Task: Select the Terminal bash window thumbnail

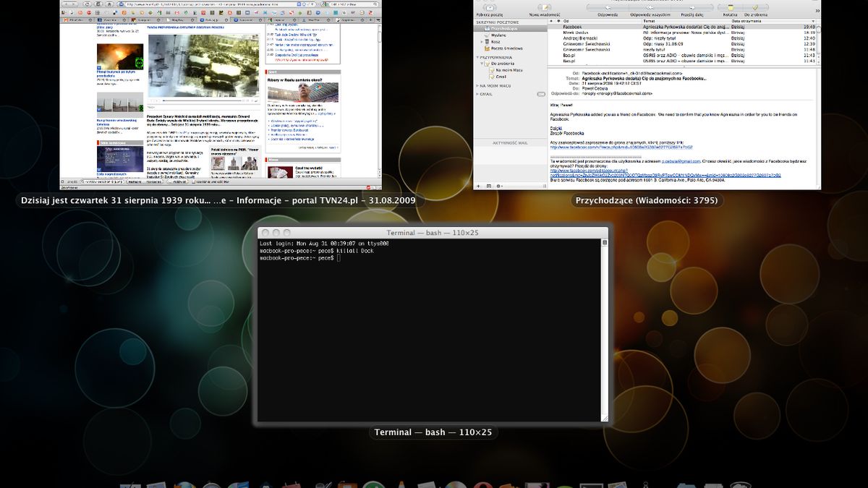Action: pos(433,325)
